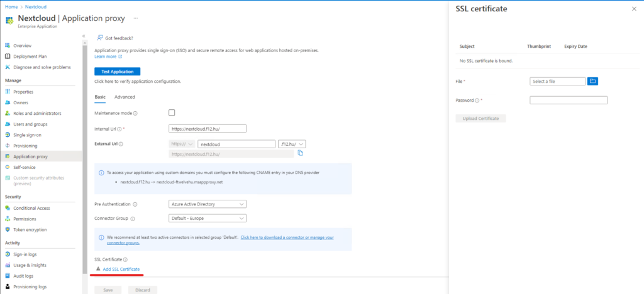Show Password info icon in SSL panel
This screenshot has width=644, height=294.
click(x=477, y=100)
